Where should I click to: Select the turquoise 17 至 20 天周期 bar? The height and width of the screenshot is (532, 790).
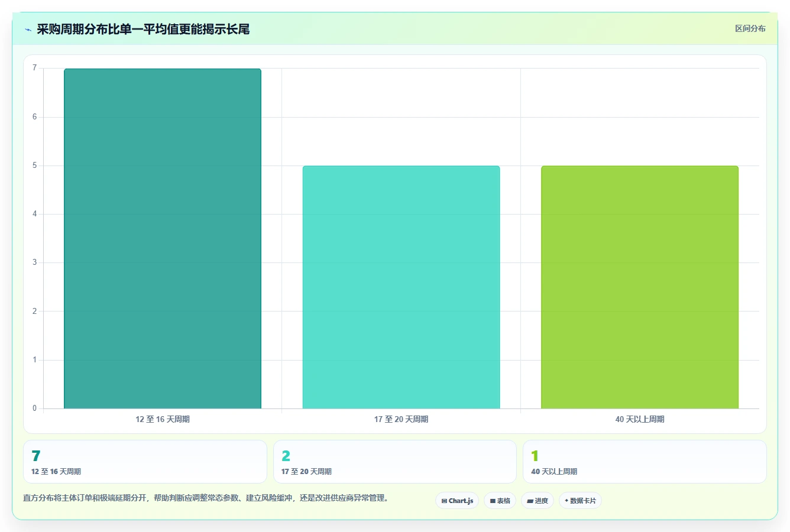click(x=401, y=287)
